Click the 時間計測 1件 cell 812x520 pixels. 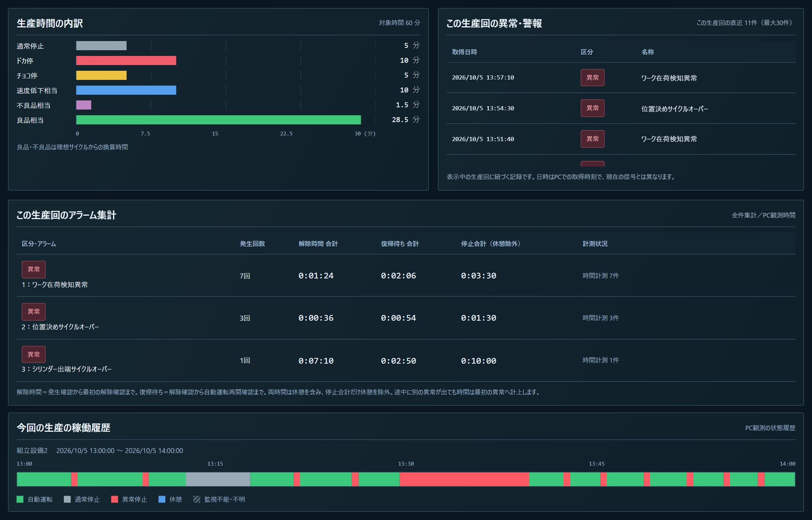601,360
